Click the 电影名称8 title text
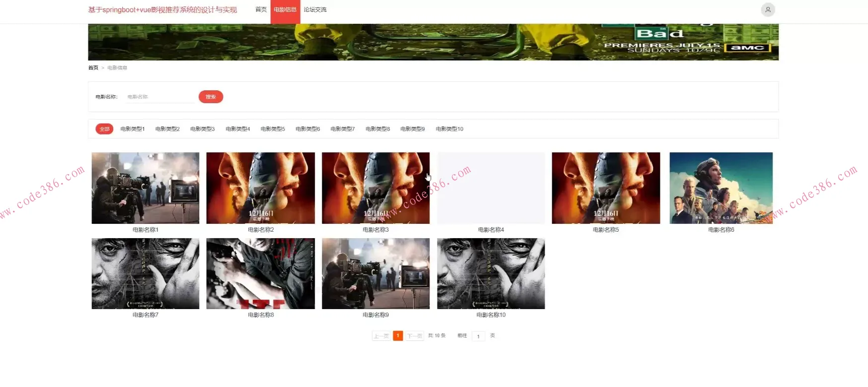 coord(261,315)
